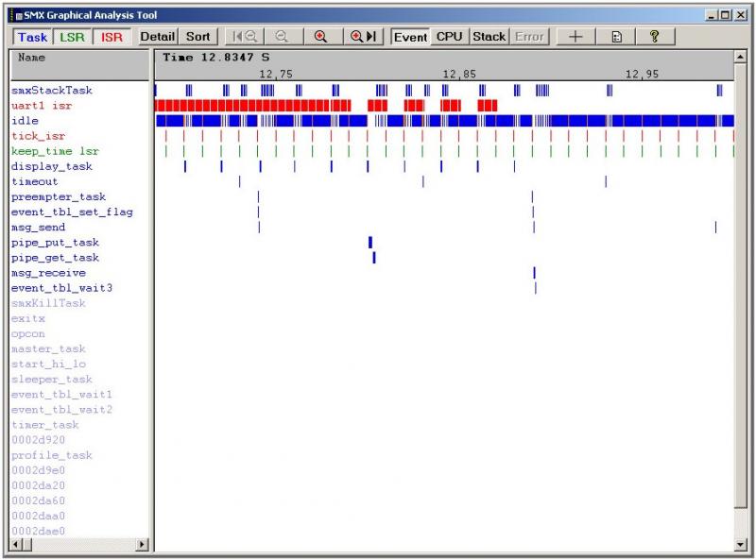Select event_tbl_wait3 in the name list

pos(61,288)
